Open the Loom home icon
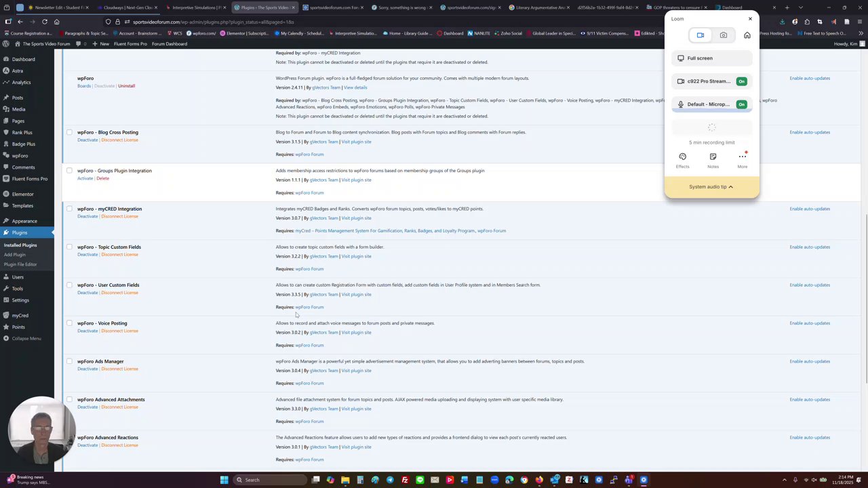The image size is (868, 488). (x=747, y=35)
